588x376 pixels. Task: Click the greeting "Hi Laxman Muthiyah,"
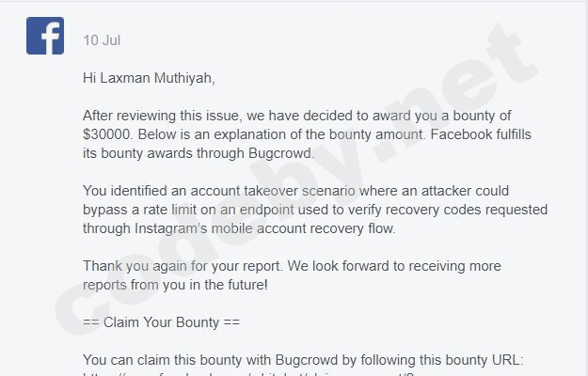[x=149, y=78]
